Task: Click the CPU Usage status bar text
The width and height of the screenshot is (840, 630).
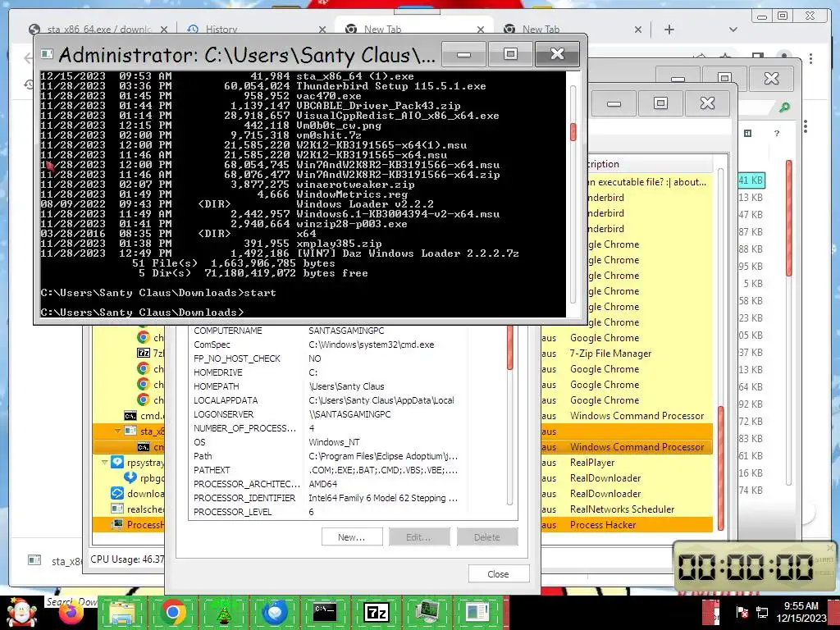Action: [x=127, y=559]
